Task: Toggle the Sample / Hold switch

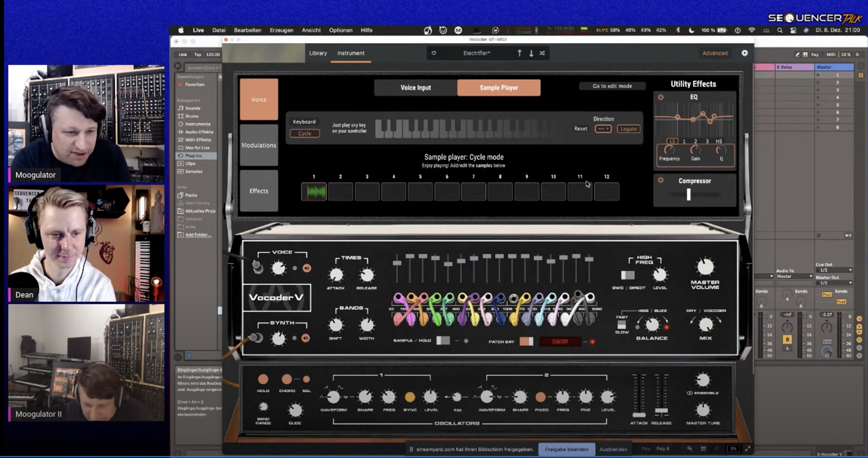Action: tap(443, 340)
